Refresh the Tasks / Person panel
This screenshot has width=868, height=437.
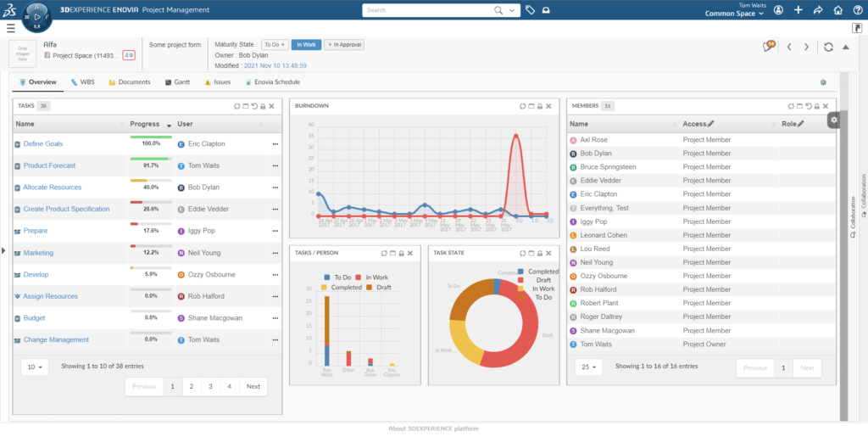384,253
